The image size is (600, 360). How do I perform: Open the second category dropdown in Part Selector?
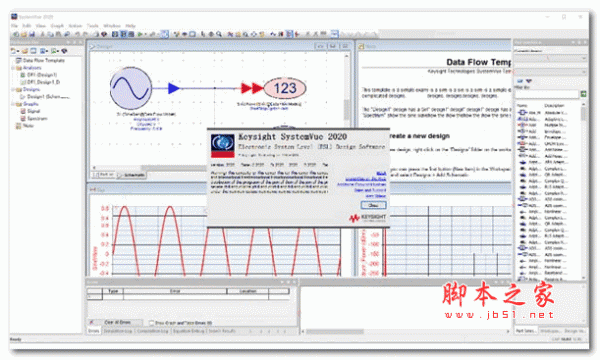[x=550, y=72]
